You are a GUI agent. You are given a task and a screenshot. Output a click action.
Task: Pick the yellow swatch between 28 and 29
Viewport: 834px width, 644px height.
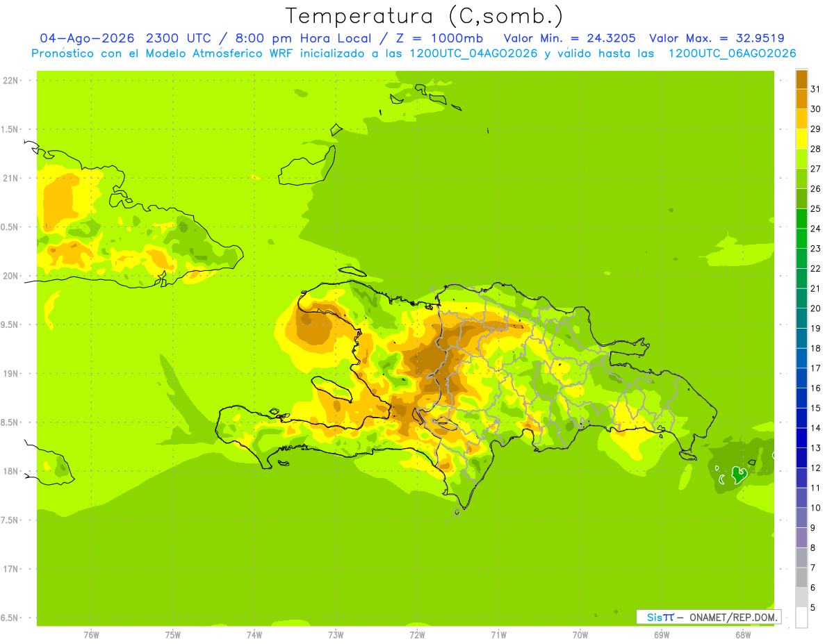(801, 139)
